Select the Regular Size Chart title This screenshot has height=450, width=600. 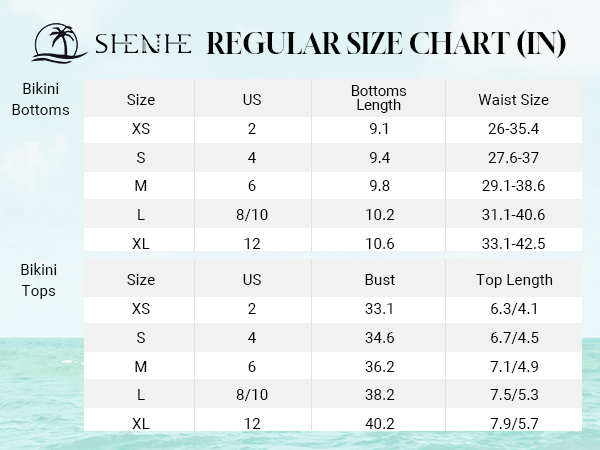point(386,43)
